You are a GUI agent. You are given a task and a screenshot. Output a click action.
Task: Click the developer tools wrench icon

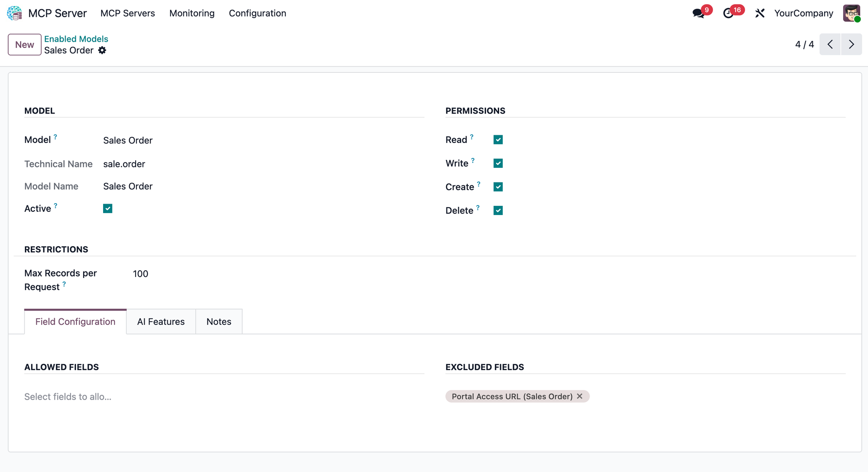coord(759,13)
